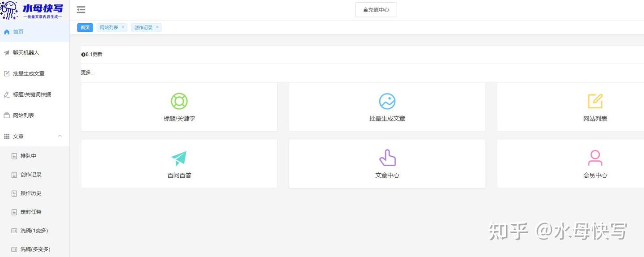
Task: Open 聊天机器人 in the sidebar
Action: [34, 53]
